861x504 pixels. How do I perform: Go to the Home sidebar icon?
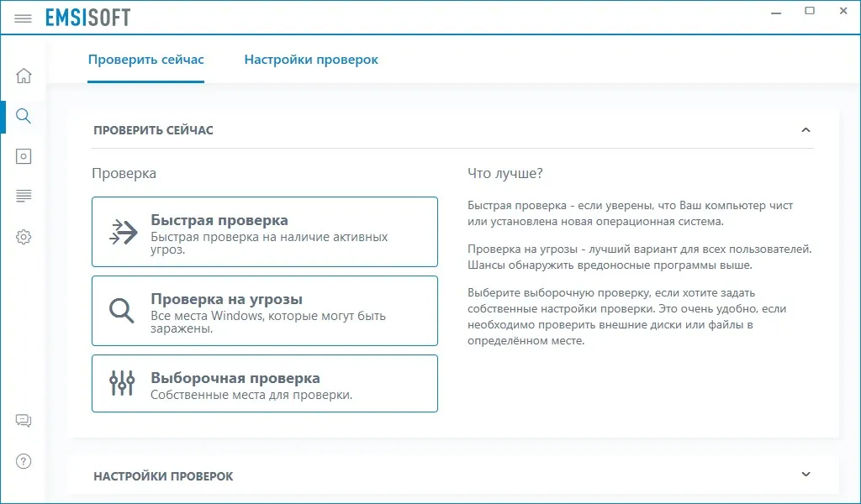coord(23,75)
